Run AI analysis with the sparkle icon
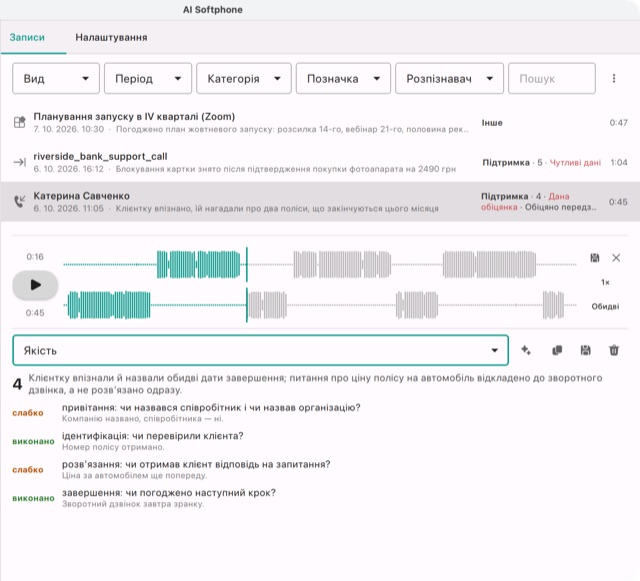This screenshot has width=640, height=581. (526, 350)
